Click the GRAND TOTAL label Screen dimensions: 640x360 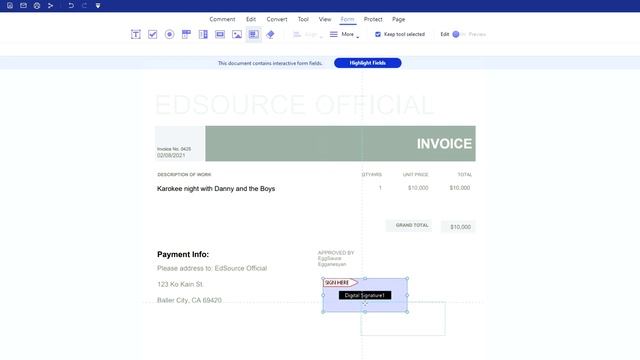(x=412, y=225)
